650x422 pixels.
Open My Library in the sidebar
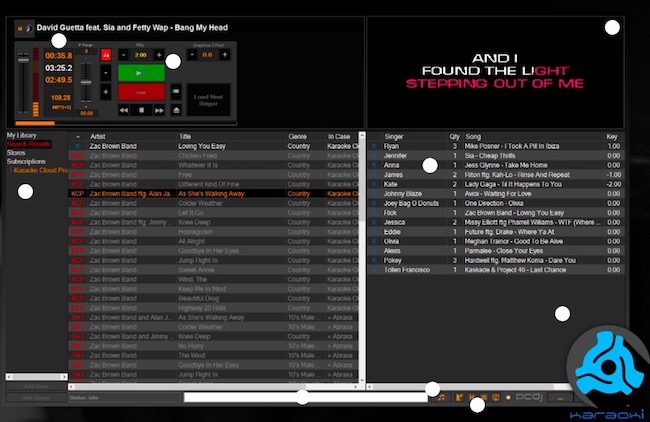pyautogui.click(x=22, y=136)
